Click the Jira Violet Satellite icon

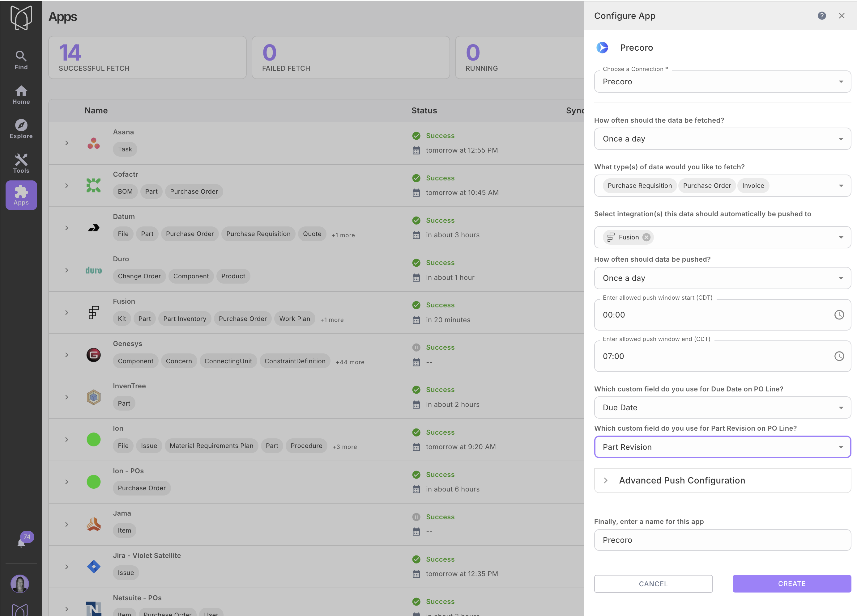point(94,567)
